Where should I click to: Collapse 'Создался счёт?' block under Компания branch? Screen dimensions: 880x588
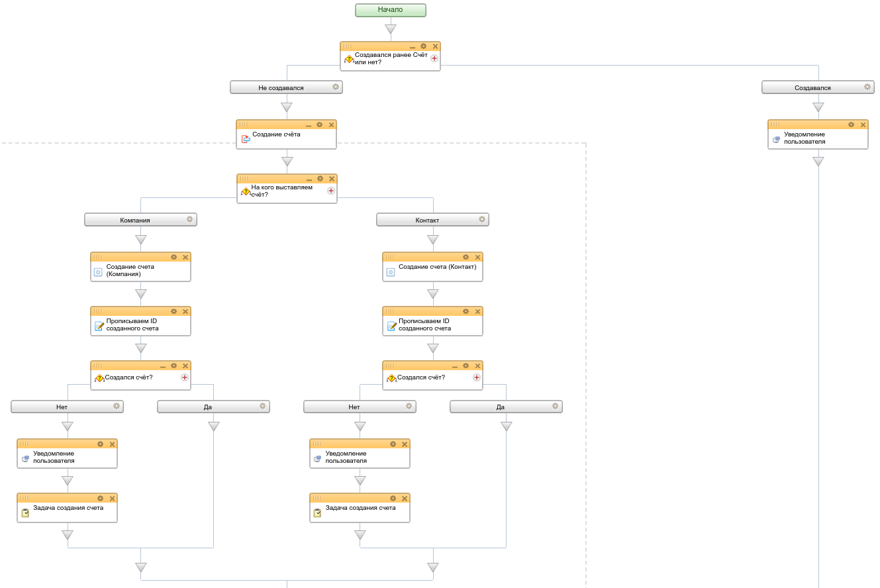point(163,366)
